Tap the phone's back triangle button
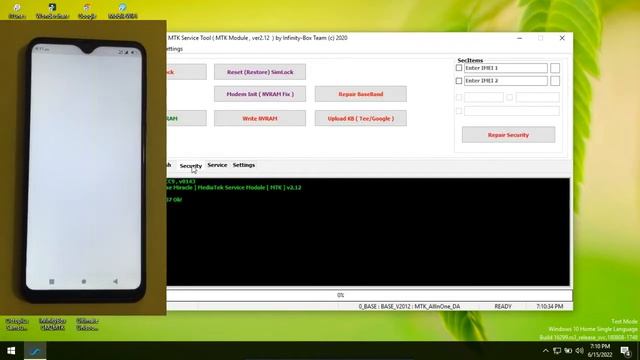This screenshot has height=360, width=640. [x=116, y=282]
